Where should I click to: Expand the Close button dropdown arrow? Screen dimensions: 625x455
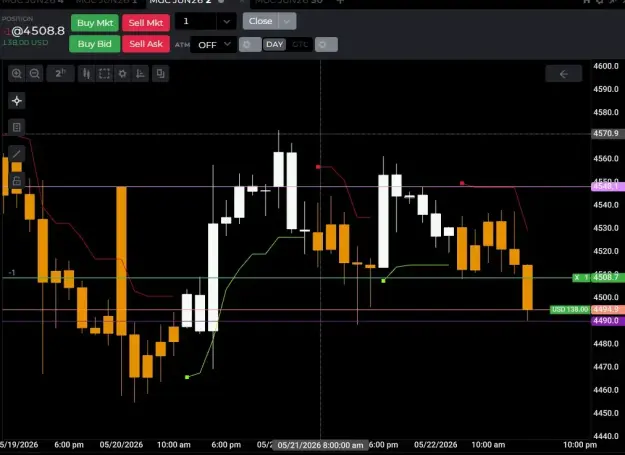[x=287, y=21]
